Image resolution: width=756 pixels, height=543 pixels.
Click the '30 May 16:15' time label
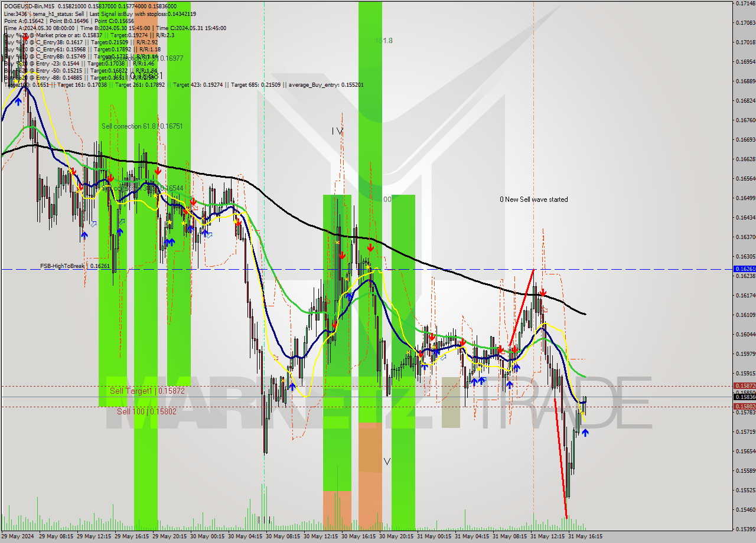point(359,537)
